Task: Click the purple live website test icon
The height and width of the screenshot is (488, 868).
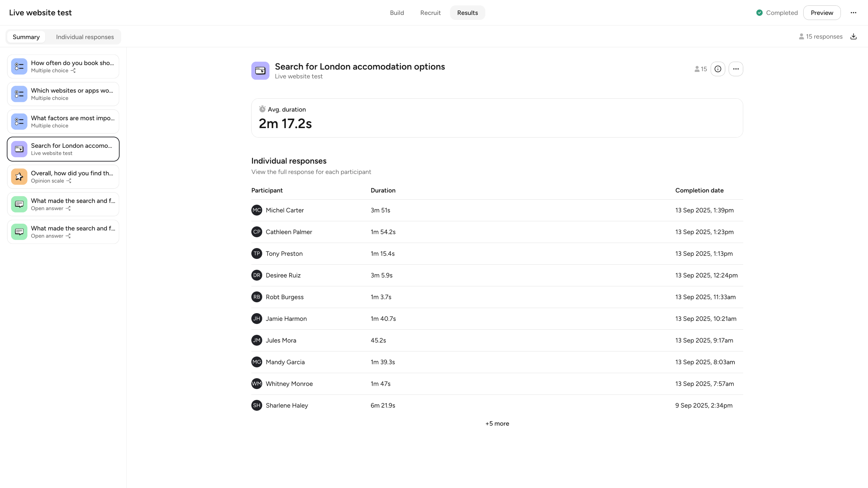Action: [260, 71]
